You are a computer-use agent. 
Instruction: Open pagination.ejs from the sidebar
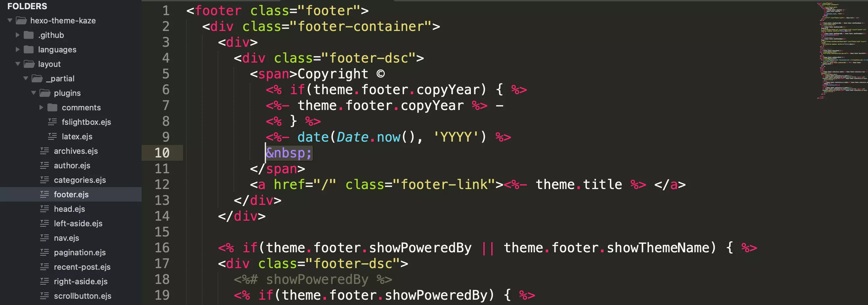point(80,252)
